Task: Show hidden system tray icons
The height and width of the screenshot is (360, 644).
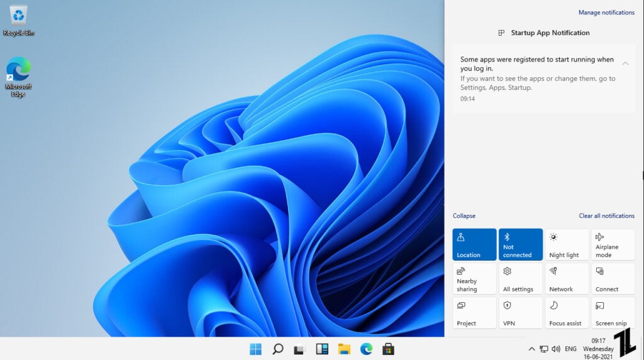Action: tap(531, 349)
